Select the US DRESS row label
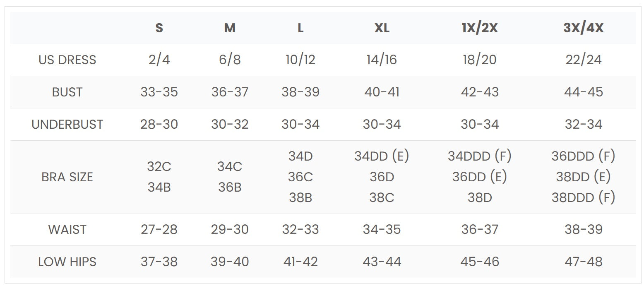Viewport: 644px width, 286px height. click(x=67, y=60)
